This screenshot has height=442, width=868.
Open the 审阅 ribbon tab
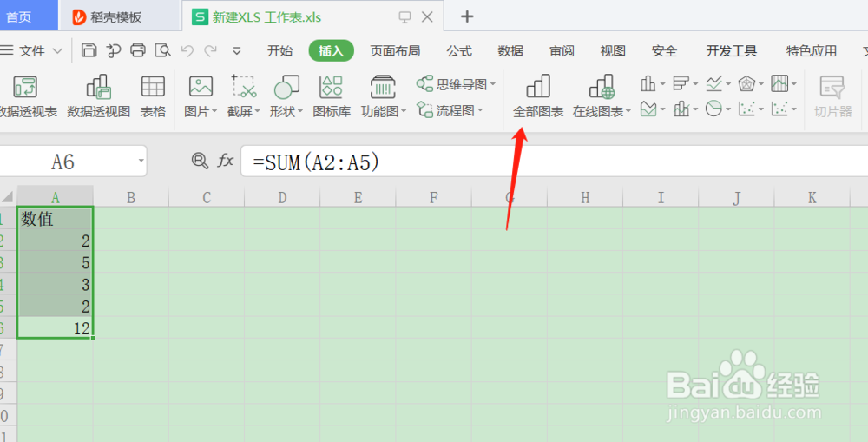pos(562,51)
